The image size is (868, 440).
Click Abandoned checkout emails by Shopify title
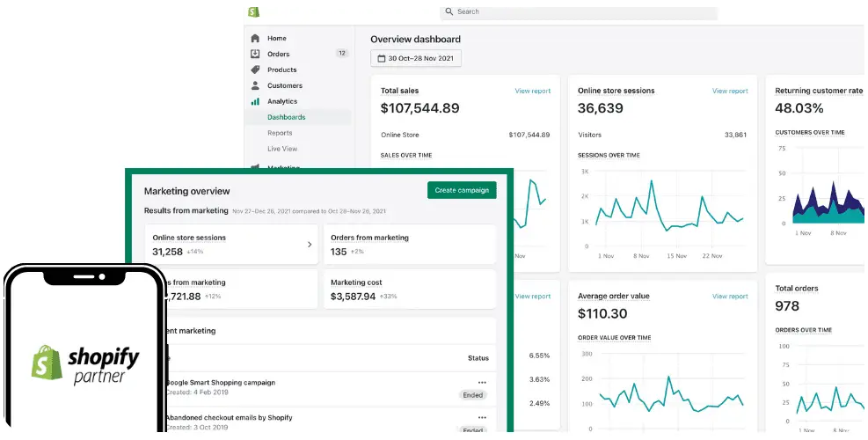pyautogui.click(x=229, y=417)
